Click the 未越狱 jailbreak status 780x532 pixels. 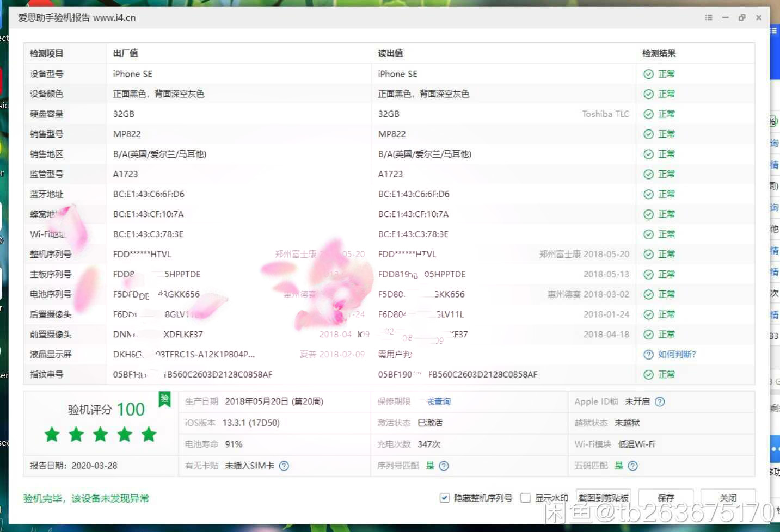coord(627,423)
